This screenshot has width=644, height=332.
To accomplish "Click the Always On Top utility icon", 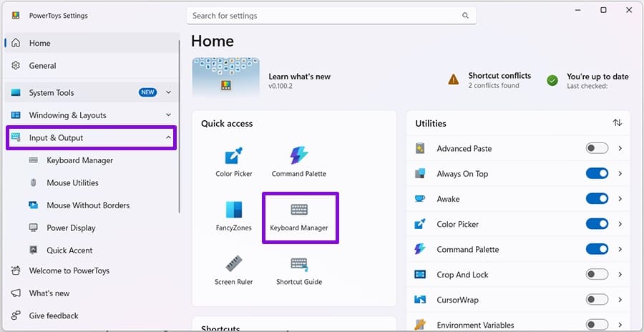I will point(420,174).
